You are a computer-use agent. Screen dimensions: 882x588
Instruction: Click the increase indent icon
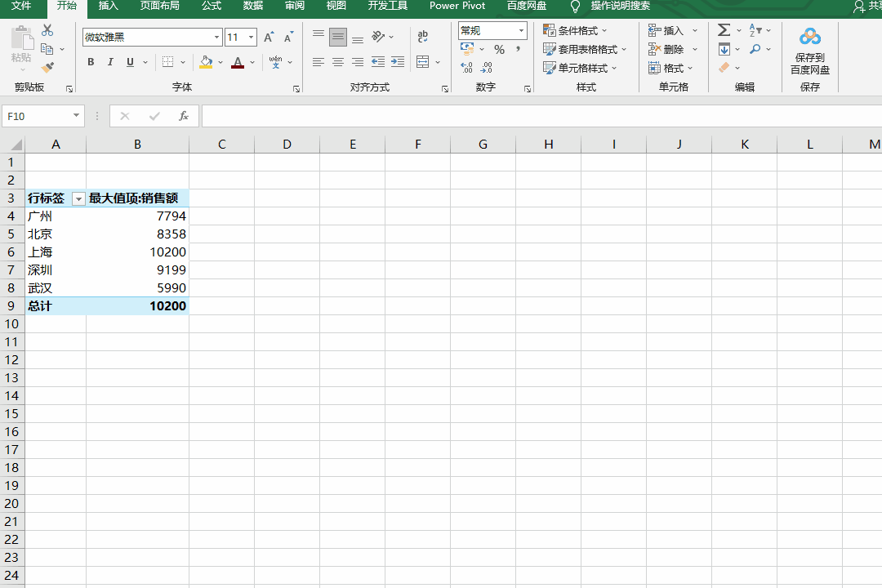click(397, 62)
